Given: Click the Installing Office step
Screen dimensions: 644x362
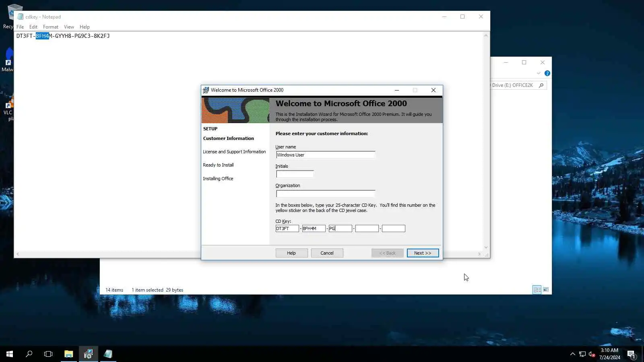Looking at the screenshot, I should (218, 179).
